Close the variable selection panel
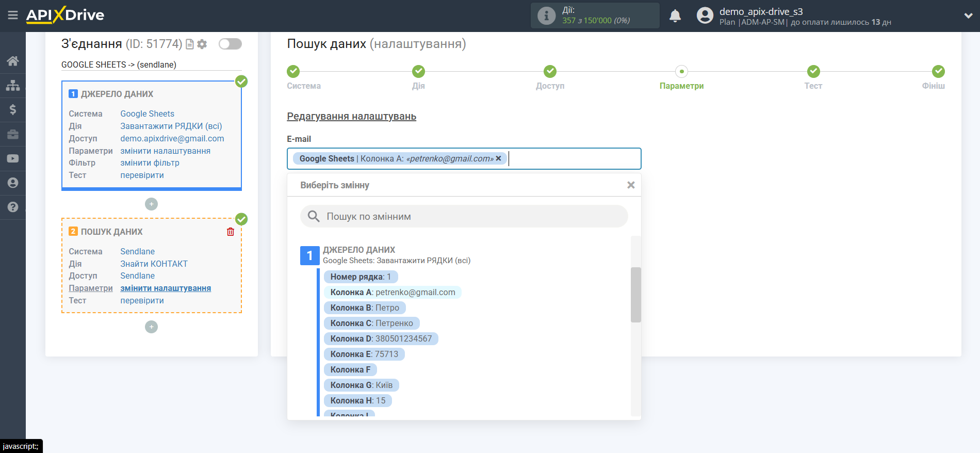 click(631, 185)
